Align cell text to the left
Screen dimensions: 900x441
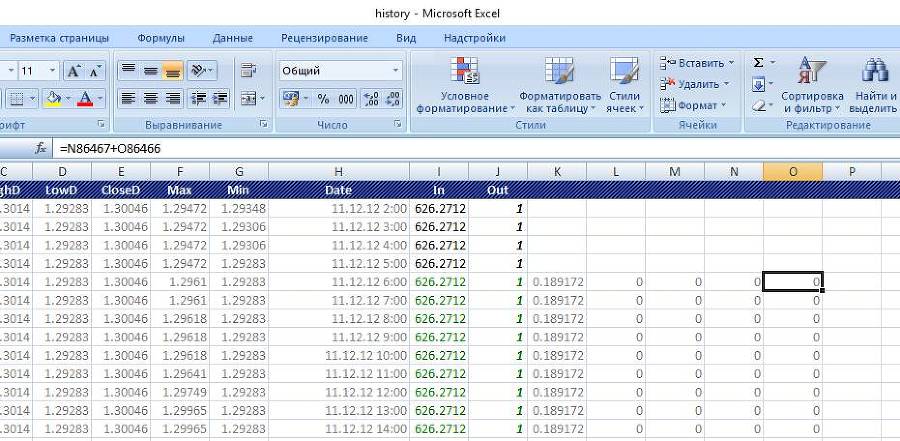(129, 99)
